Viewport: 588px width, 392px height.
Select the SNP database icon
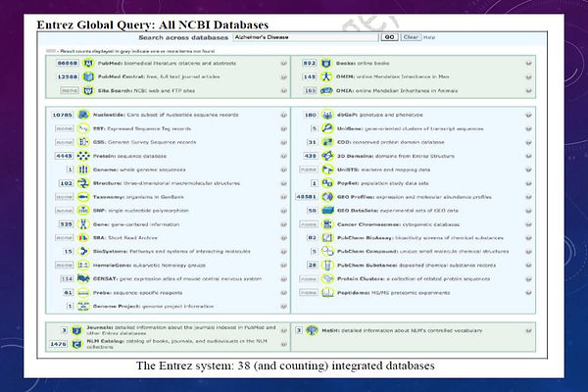point(83,211)
